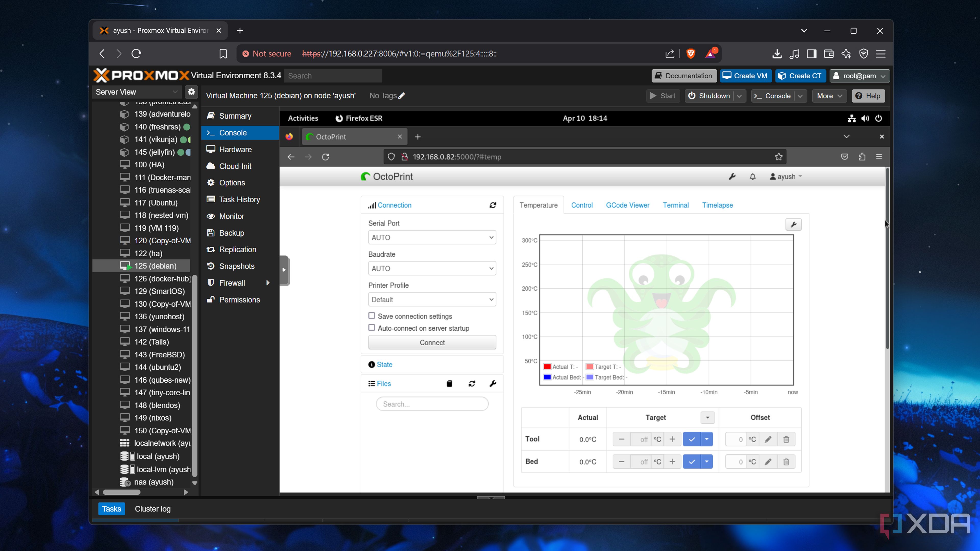
Task: Open Proxmox Documentation
Action: point(684,76)
